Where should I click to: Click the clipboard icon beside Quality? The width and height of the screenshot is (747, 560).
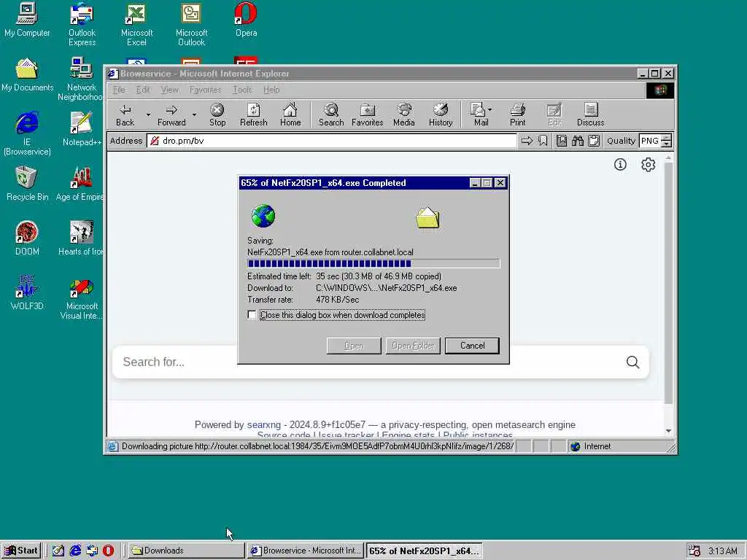pos(594,141)
